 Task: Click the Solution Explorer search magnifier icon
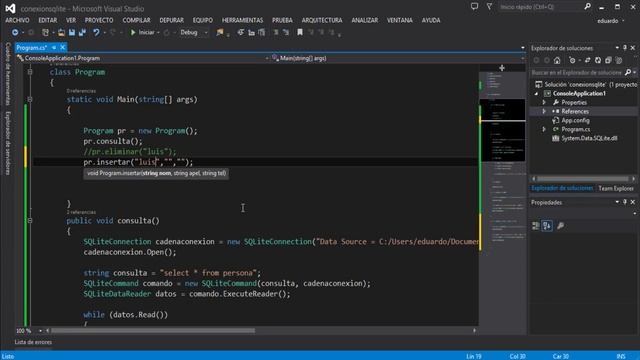pyautogui.click(x=628, y=73)
